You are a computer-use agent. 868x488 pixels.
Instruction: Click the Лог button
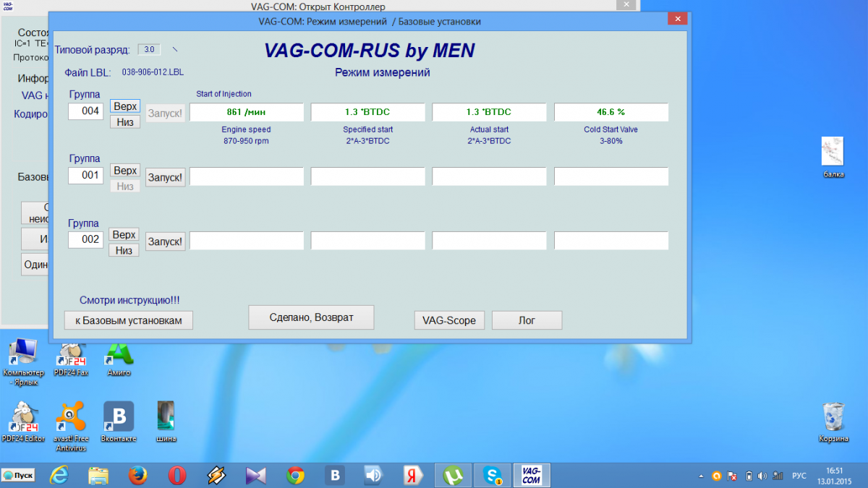coord(527,320)
